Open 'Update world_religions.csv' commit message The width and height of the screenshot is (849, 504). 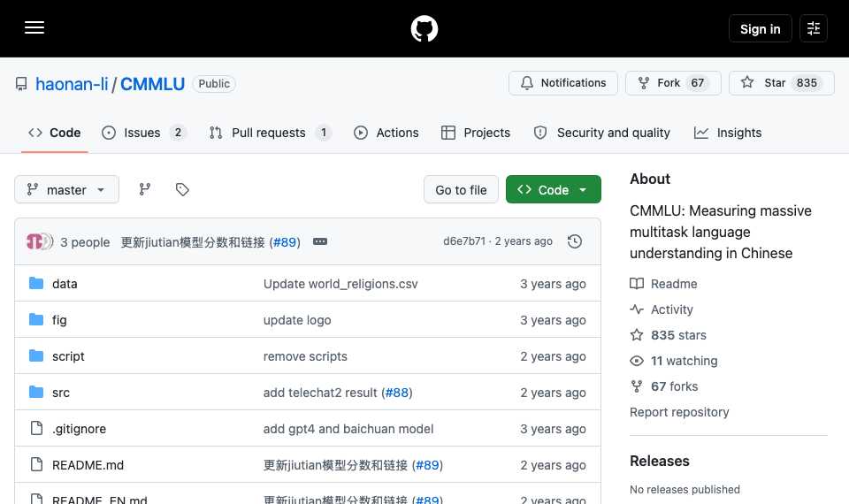coord(340,284)
